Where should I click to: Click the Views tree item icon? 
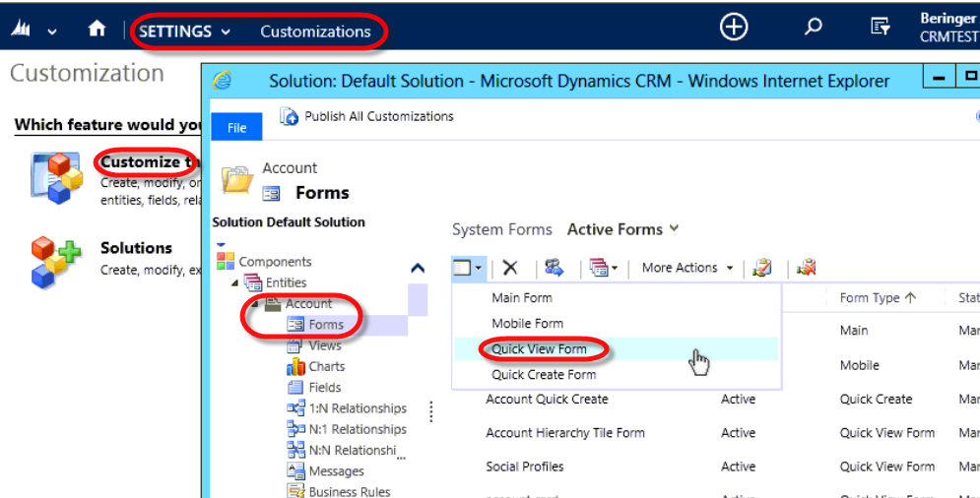coord(295,345)
